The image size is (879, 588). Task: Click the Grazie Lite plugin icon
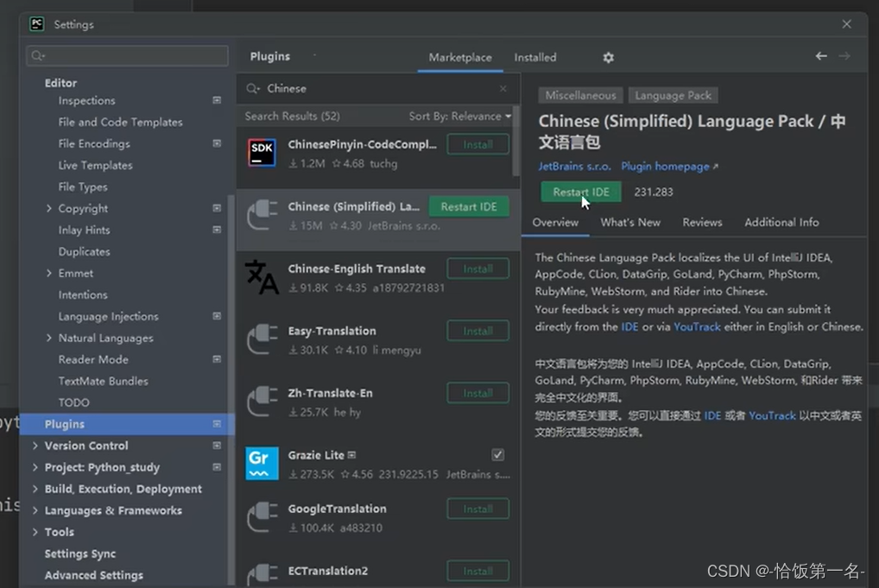[262, 463]
